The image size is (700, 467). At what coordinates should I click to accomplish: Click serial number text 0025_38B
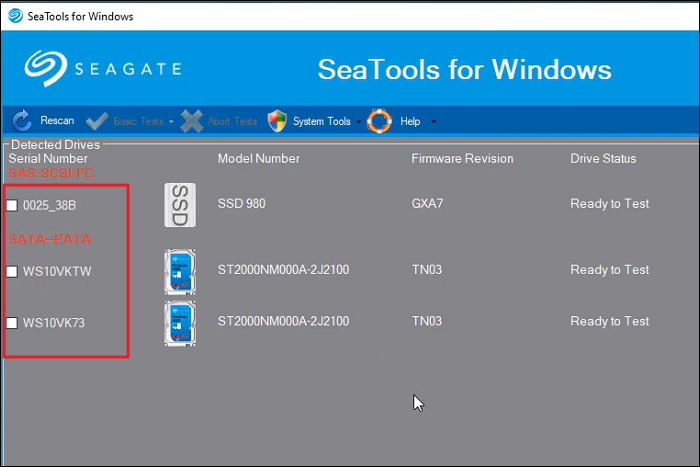click(50, 205)
